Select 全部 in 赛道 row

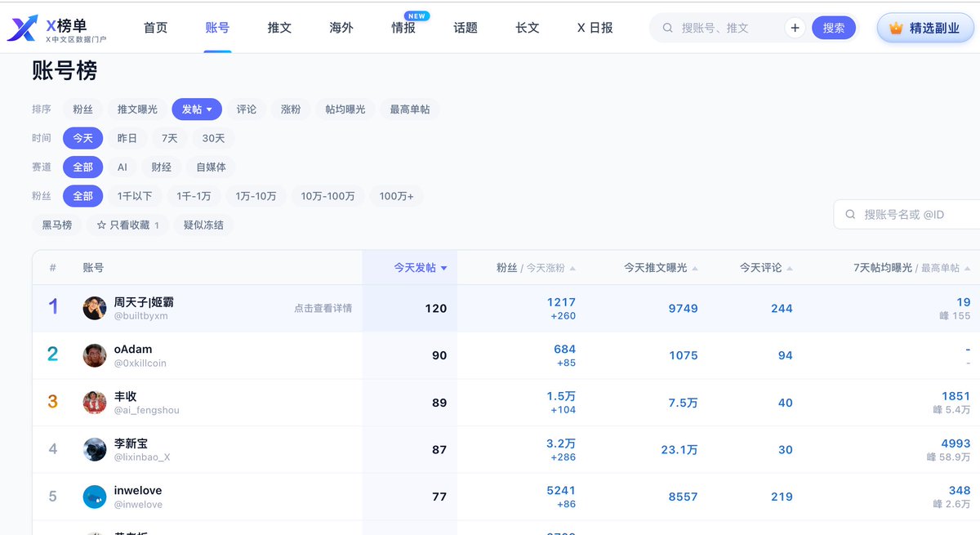tap(82, 167)
